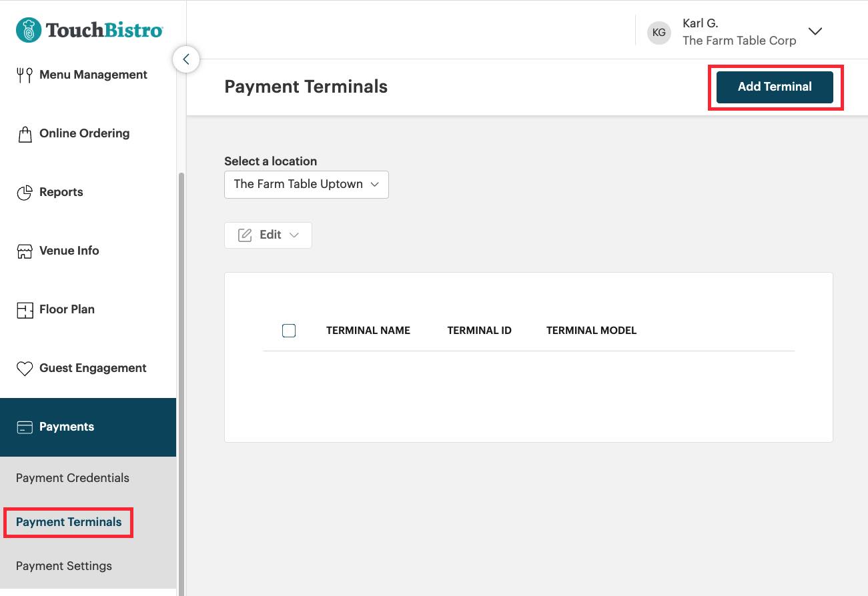Image resolution: width=868 pixels, height=596 pixels.
Task: Click the Venue Info storefront icon
Action: [x=25, y=251]
